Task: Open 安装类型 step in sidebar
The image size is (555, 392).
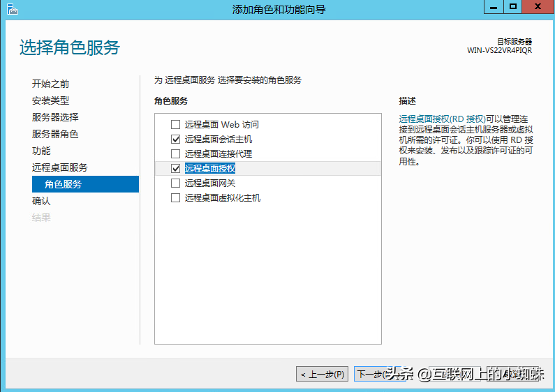Action: click(x=51, y=100)
